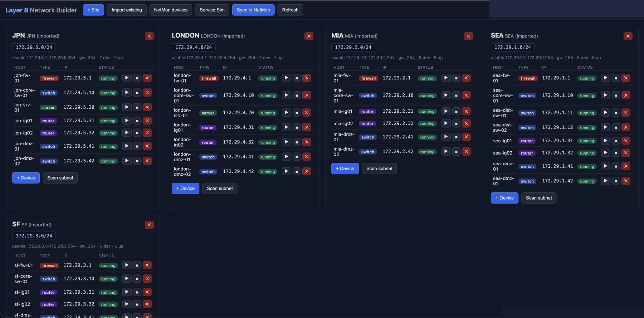Screen dimensions: 644x318
Task: Click the Layer 8 Network Builder title
Action: point(41,10)
